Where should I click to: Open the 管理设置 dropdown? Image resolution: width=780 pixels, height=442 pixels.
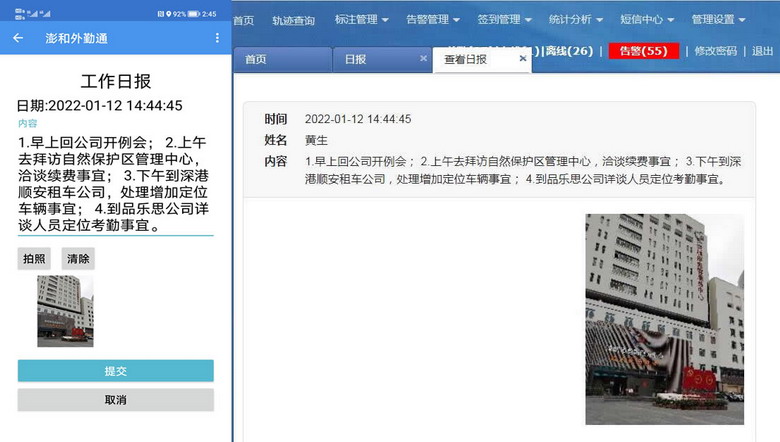719,19
